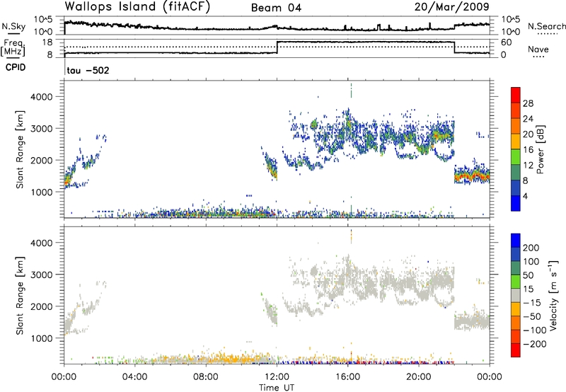This screenshot has height=392, width=566.
Task: Click the 'Slant Range [km]' label of power panel
Action: click(x=20, y=149)
